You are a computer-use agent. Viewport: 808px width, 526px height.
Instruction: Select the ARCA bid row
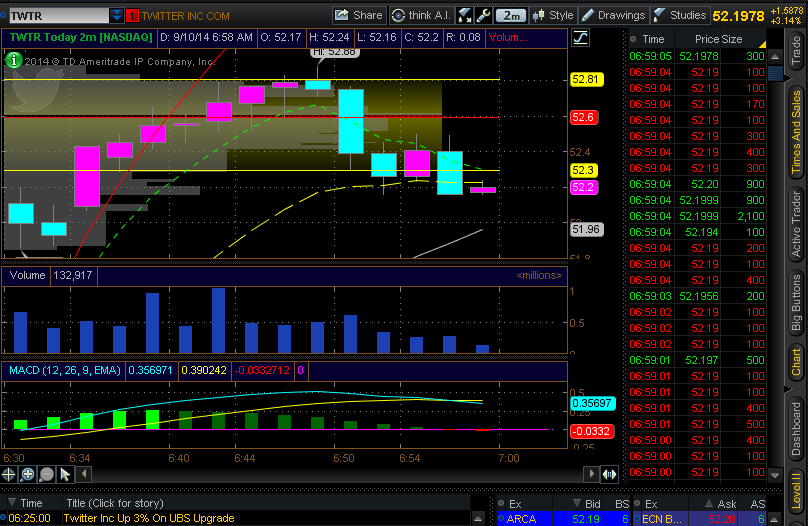(x=564, y=519)
